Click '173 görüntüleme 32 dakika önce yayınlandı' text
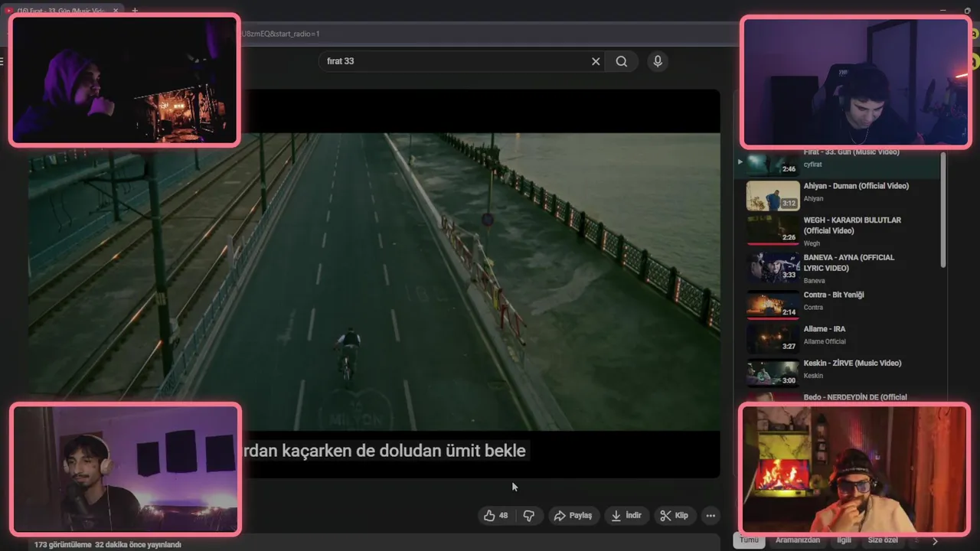The width and height of the screenshot is (980, 551). click(x=108, y=545)
